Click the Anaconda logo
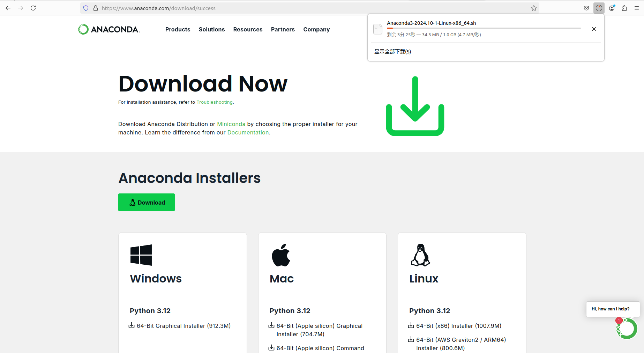 tap(109, 29)
